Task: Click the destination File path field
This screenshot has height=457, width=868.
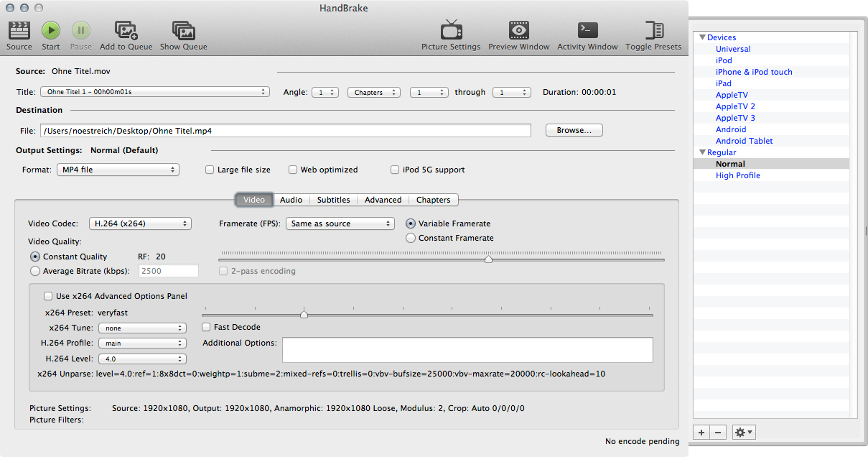Action: [x=286, y=131]
